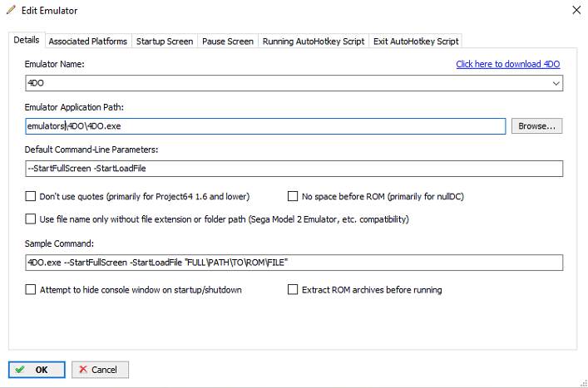The height and width of the screenshot is (388, 588).
Task: Check No space before ROM option
Action: 293,196
